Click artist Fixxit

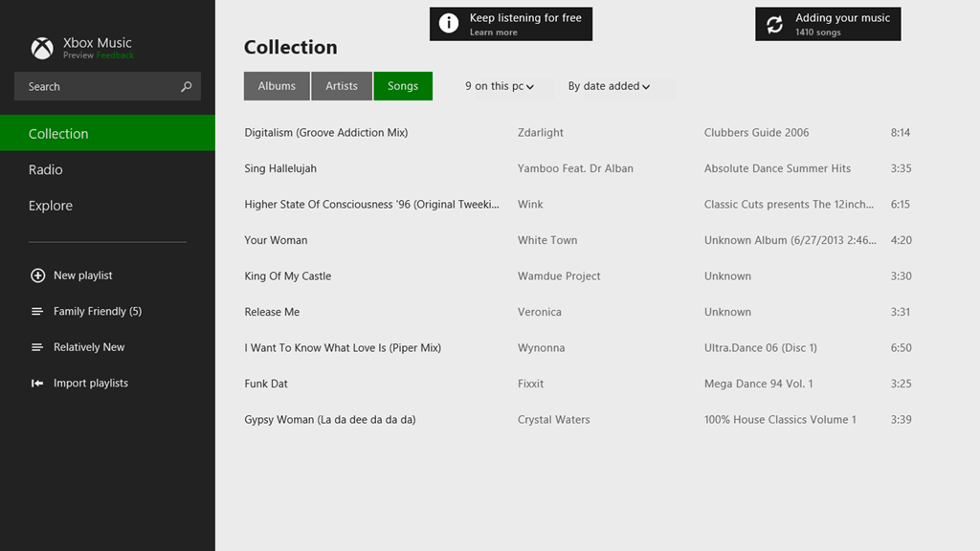click(530, 384)
